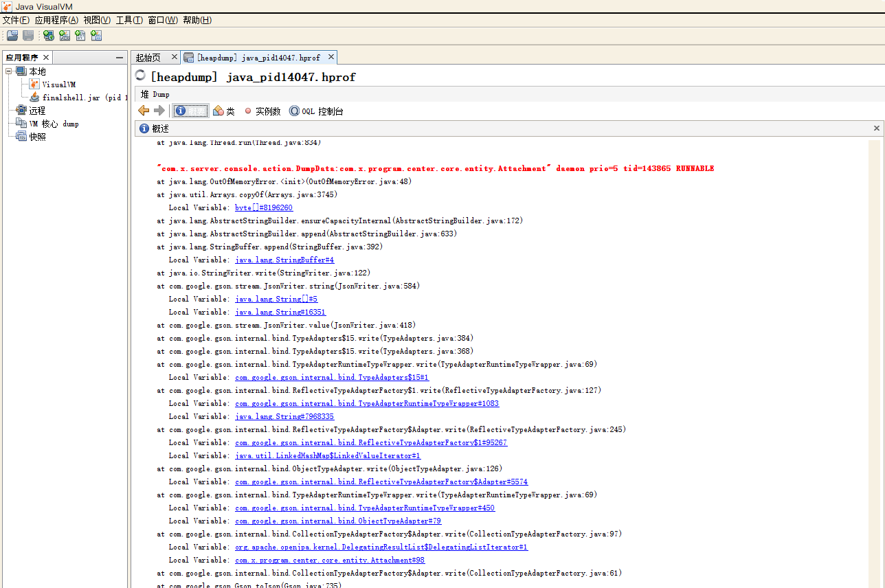The height and width of the screenshot is (588, 885).
Task: Toggle the 概要 summary view button
Action: point(190,111)
